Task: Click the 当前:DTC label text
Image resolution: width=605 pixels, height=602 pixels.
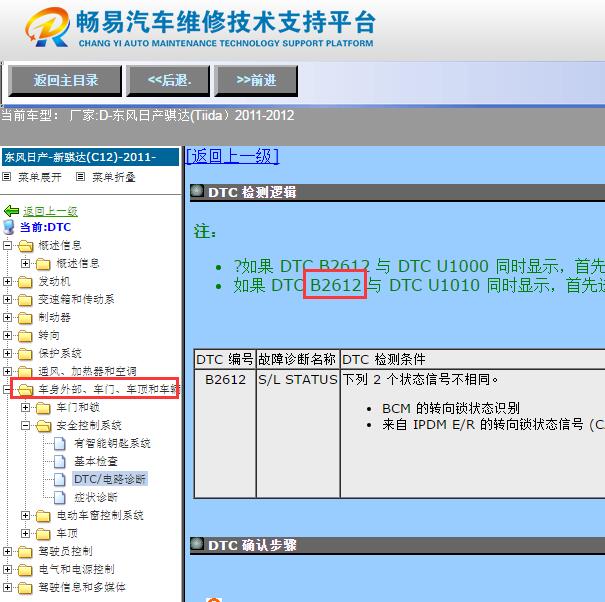Action: (x=45, y=227)
